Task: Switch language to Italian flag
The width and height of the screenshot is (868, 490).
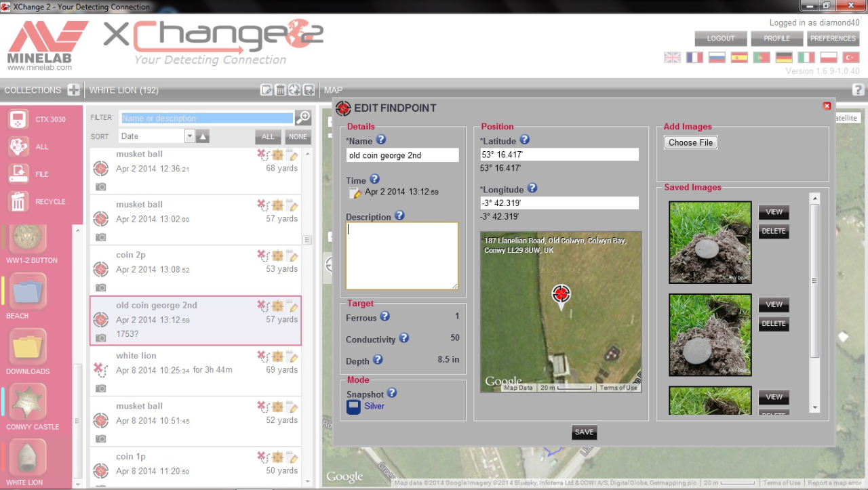Action: 806,58
